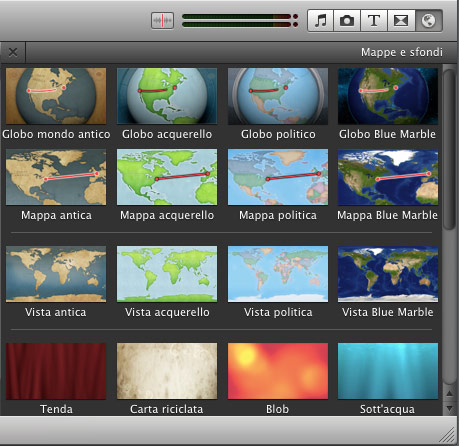
Task: Pick the Globo politico globe
Action: click(x=278, y=96)
